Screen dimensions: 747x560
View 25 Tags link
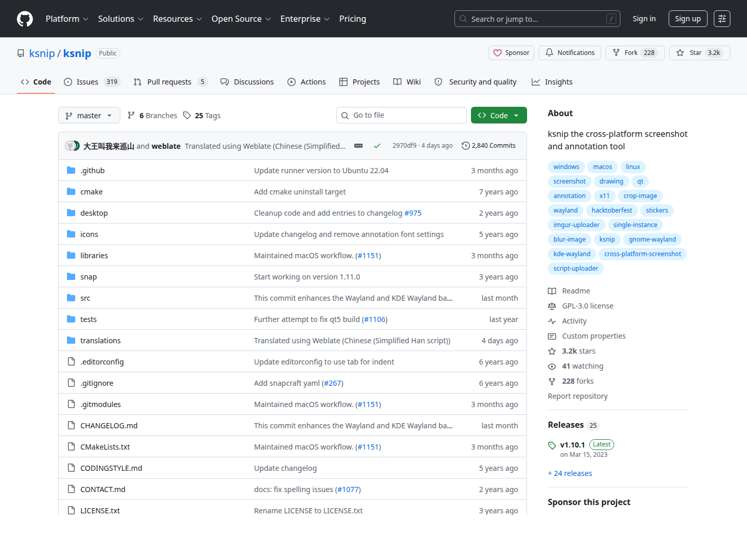(202, 115)
